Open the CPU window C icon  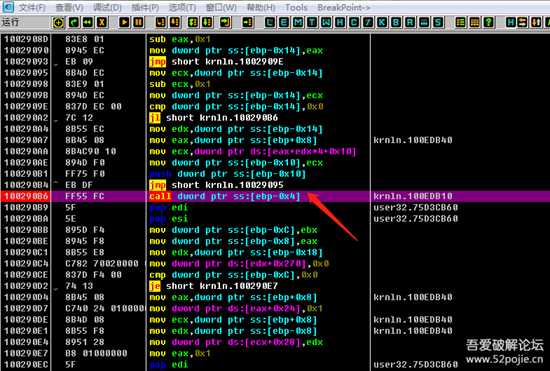tap(354, 22)
